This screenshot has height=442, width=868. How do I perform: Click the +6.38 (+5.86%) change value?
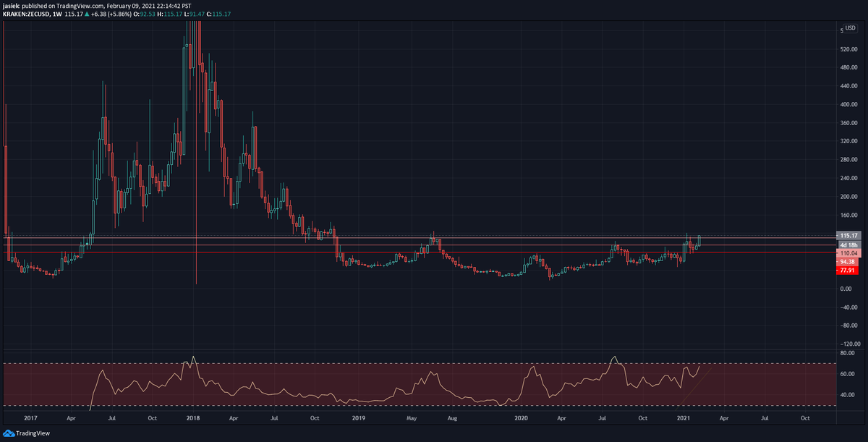click(112, 13)
